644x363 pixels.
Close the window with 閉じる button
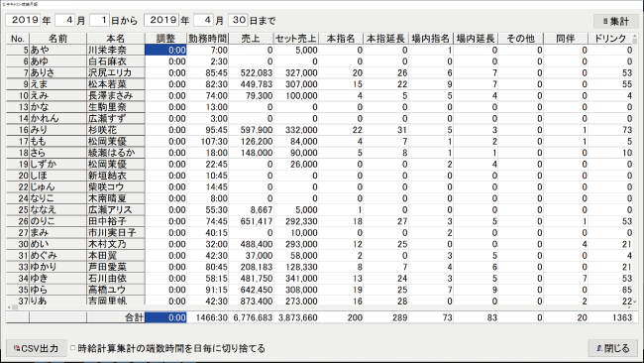point(612,348)
